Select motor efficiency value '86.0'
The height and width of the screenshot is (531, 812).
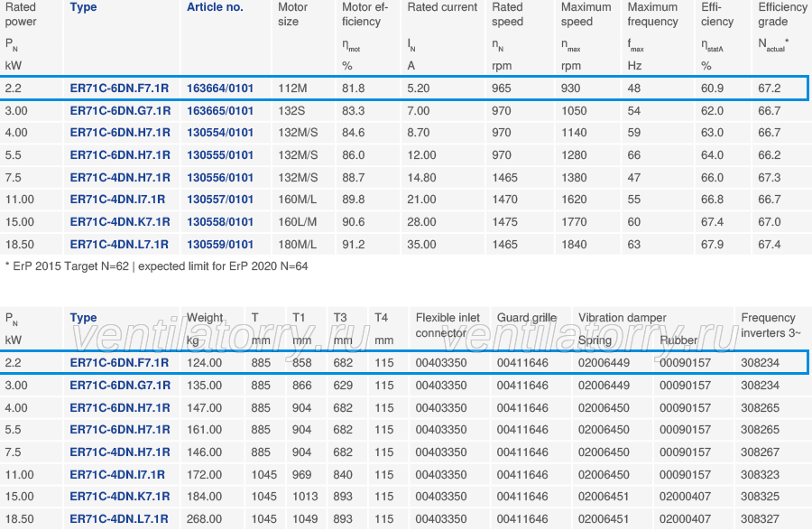[x=353, y=155]
